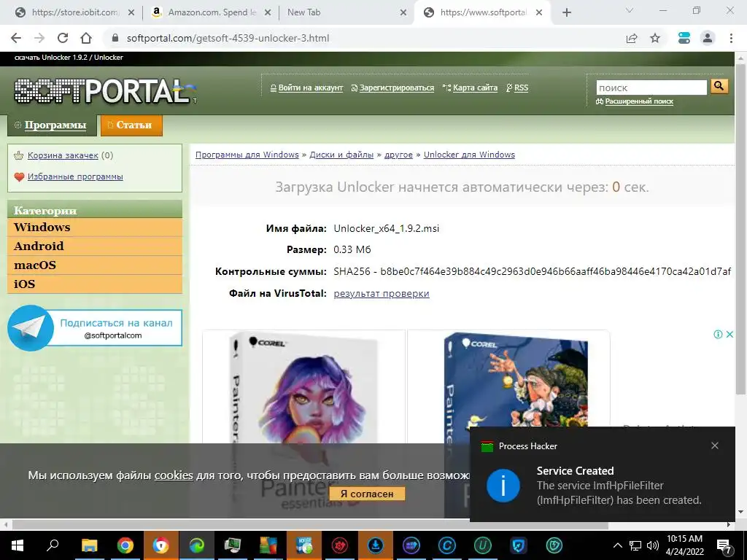
Task: Select the Android category
Action: tap(95, 246)
